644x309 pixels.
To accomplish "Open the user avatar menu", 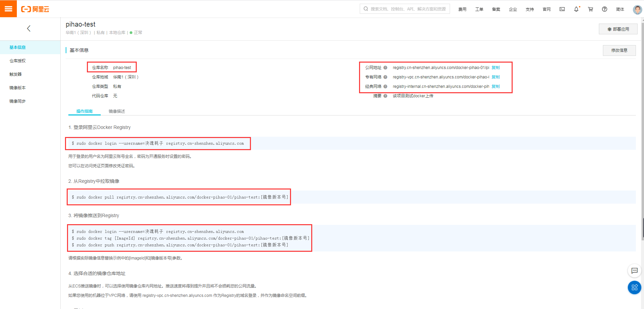I will point(637,9).
